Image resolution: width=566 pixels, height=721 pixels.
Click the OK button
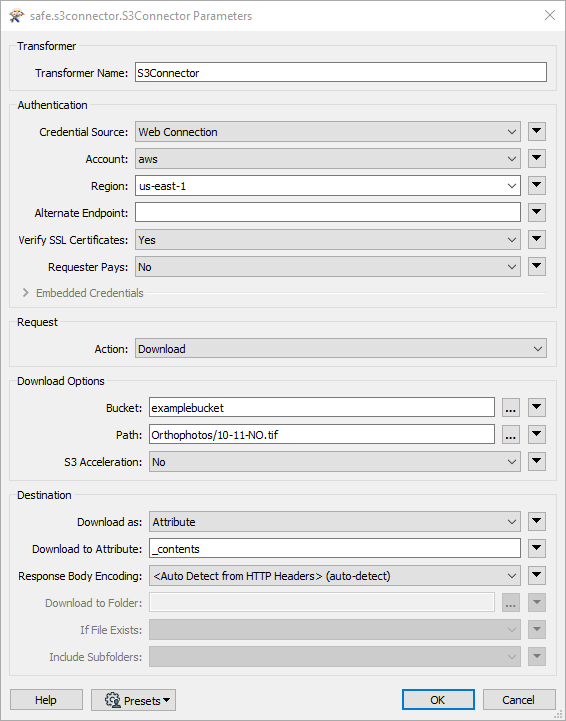(x=438, y=700)
